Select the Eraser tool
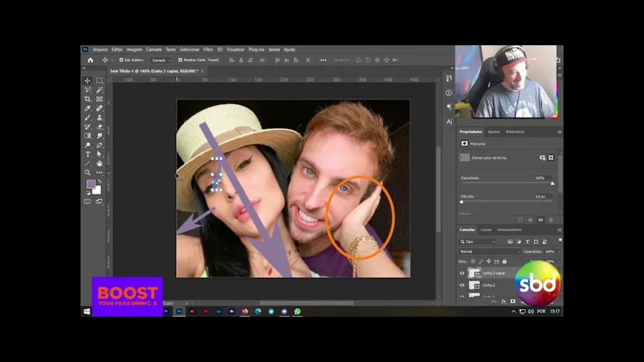644x362 pixels. tap(100, 127)
